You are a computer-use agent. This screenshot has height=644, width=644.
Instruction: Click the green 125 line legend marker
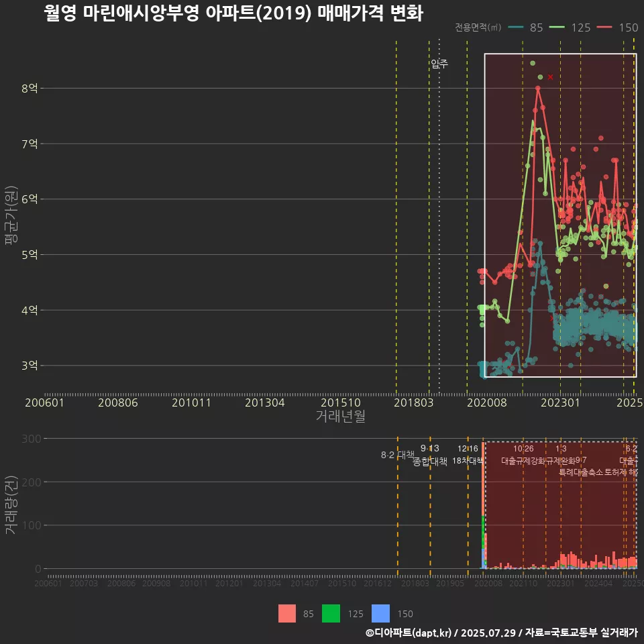pyautogui.click(x=557, y=28)
